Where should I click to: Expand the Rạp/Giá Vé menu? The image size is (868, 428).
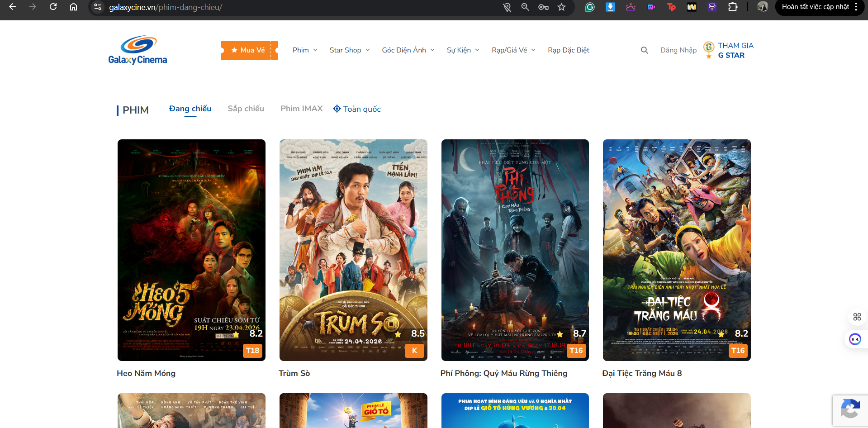tap(513, 50)
